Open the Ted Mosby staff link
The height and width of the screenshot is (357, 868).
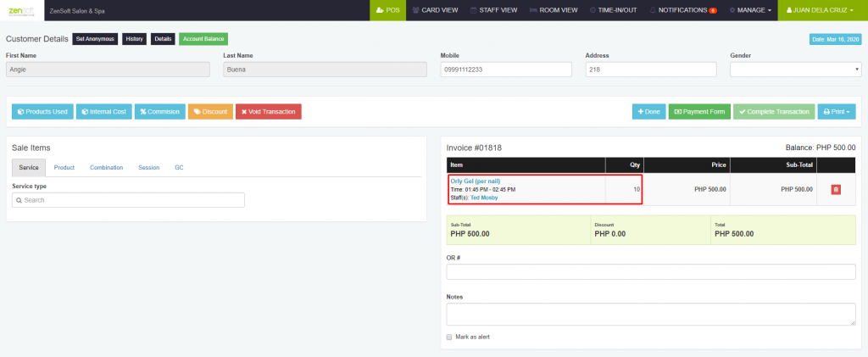(485, 198)
